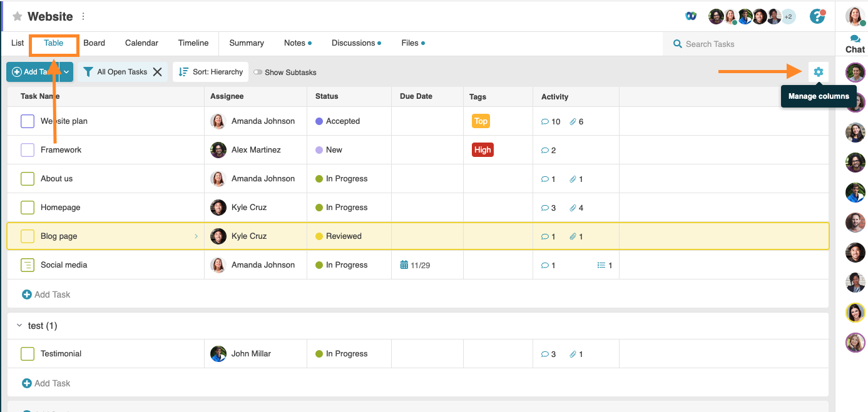The width and height of the screenshot is (868, 412).
Task: Click the attachment icon on Homepage task
Action: click(571, 207)
